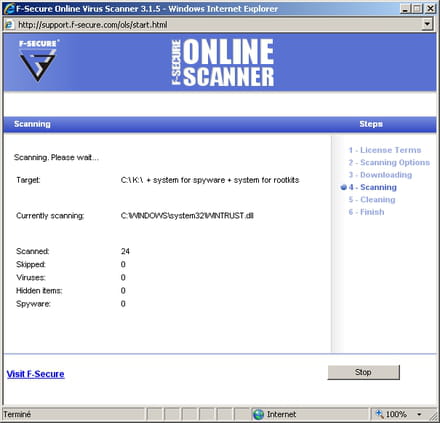Viewport: 440px width, 423px height.
Task: Select step 6 - Finish
Action: tap(366, 212)
